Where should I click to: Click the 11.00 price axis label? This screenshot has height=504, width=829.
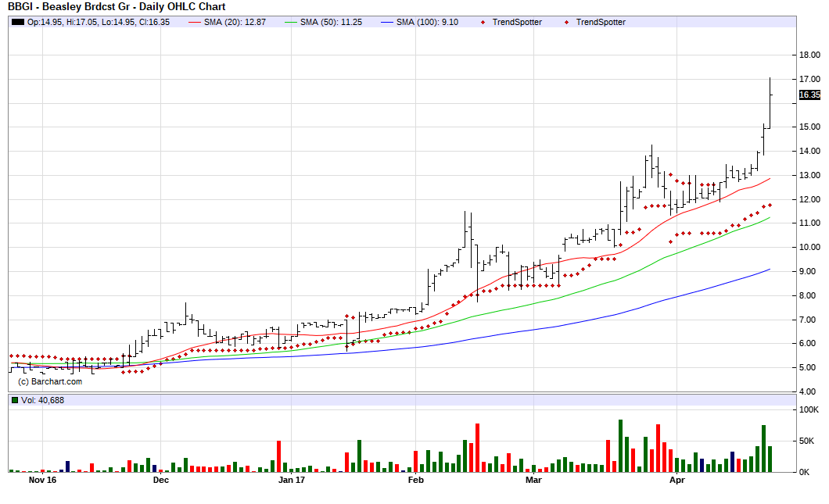[809, 223]
